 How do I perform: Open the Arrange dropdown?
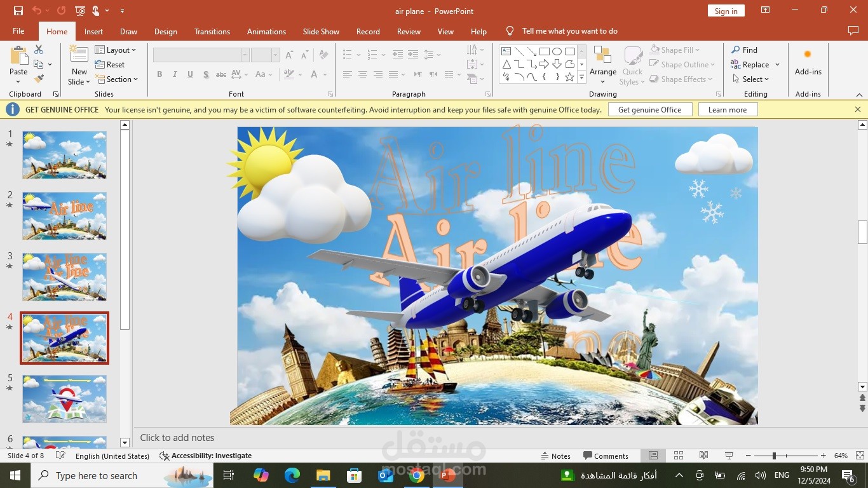pyautogui.click(x=602, y=65)
